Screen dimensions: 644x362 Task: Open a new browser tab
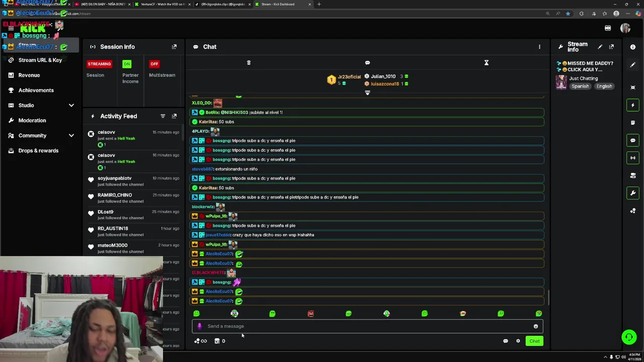(318, 4)
